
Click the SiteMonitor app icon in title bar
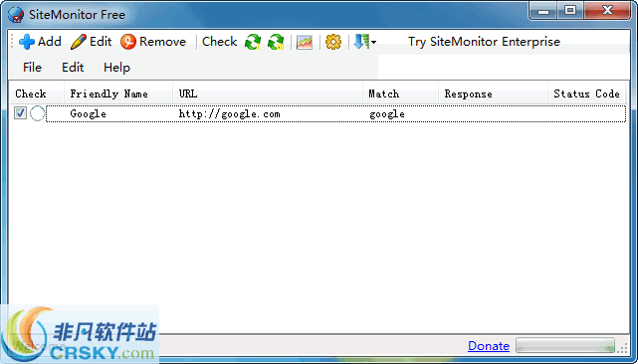pos(16,15)
